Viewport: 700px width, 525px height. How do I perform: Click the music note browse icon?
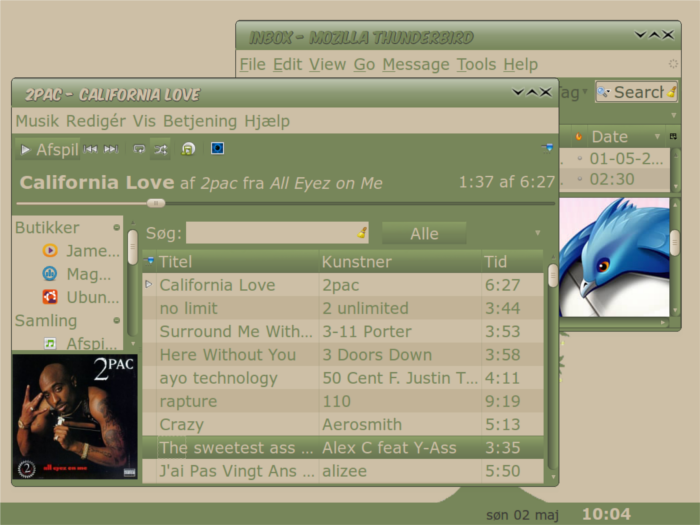[188, 149]
